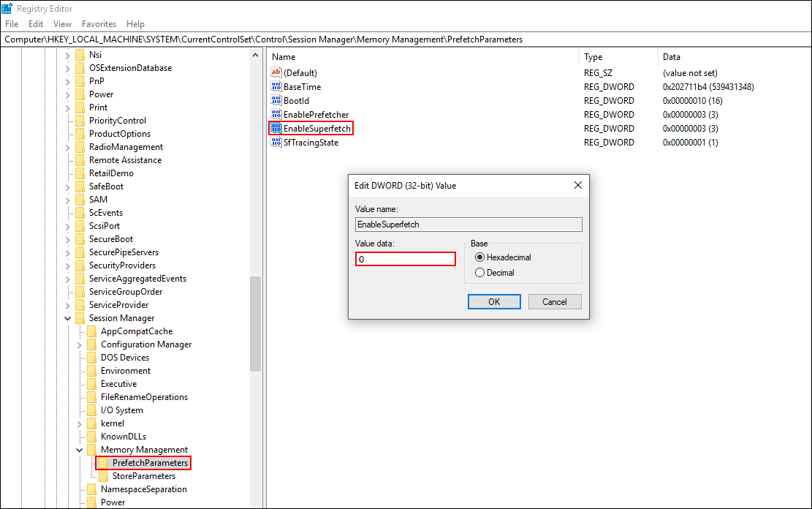Click the data value 0x202711b4 (539431348)
The width and height of the screenshot is (812, 509).
point(708,87)
